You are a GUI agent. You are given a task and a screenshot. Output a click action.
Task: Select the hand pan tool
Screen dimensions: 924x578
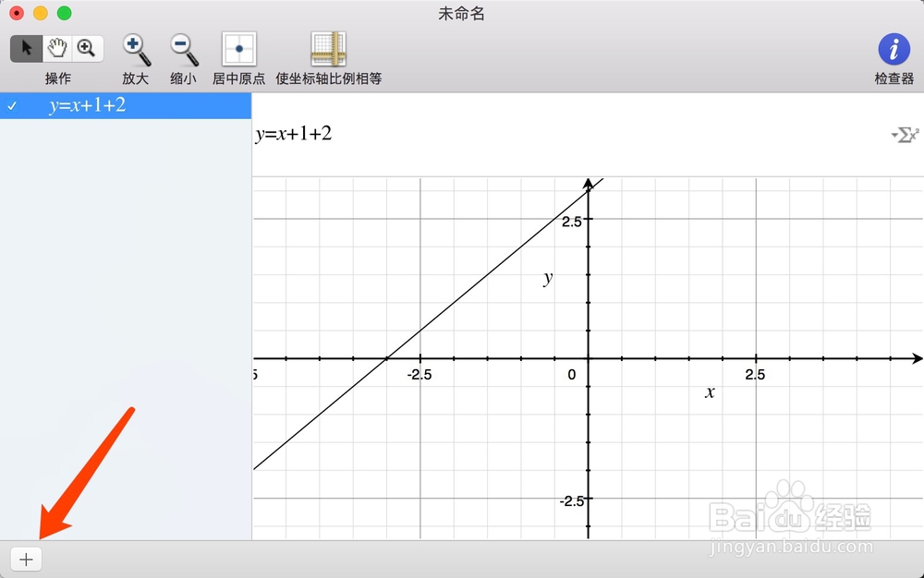57,47
